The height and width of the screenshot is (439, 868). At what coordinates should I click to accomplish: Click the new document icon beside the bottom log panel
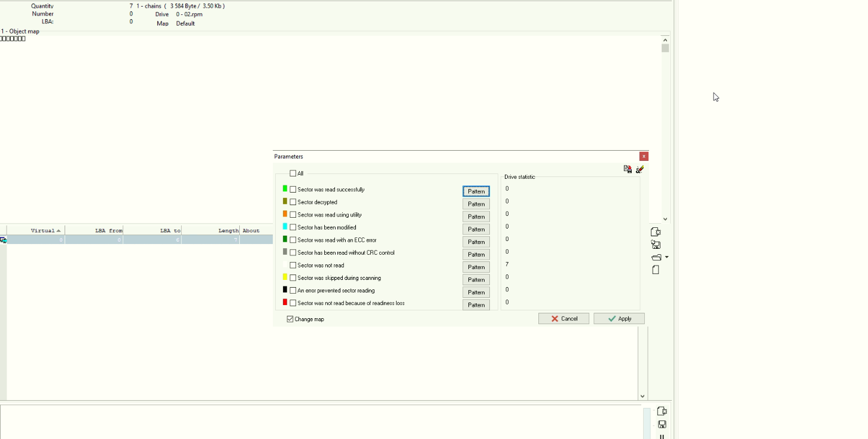662,411
